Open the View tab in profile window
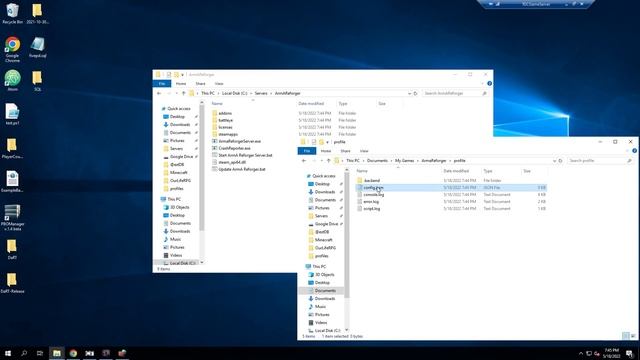The width and height of the screenshot is (640, 360). coord(364,151)
